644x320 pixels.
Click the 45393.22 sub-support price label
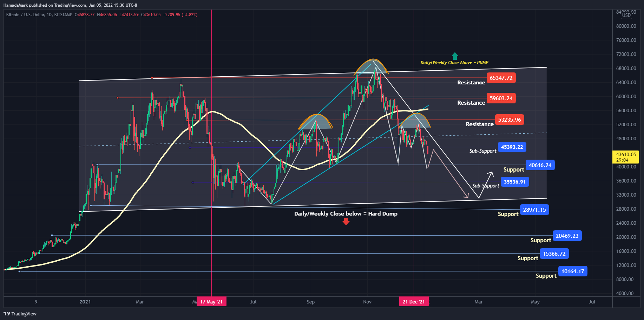click(x=512, y=147)
